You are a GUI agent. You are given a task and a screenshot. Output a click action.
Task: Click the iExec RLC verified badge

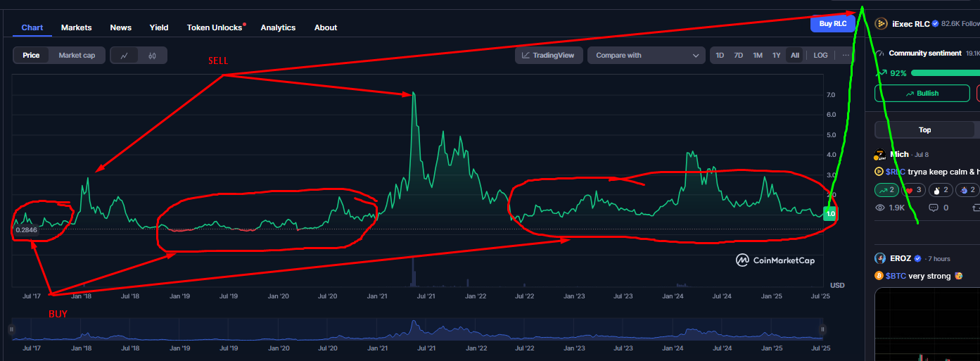click(936, 24)
